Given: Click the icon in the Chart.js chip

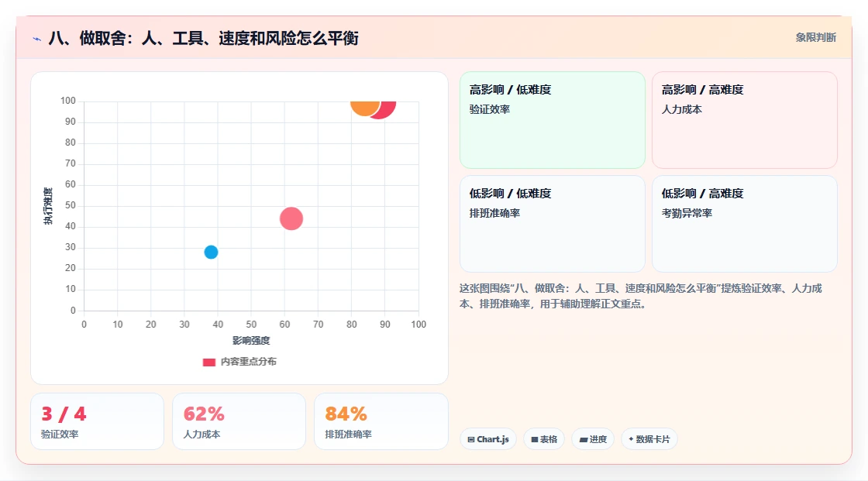Looking at the screenshot, I should 471,439.
